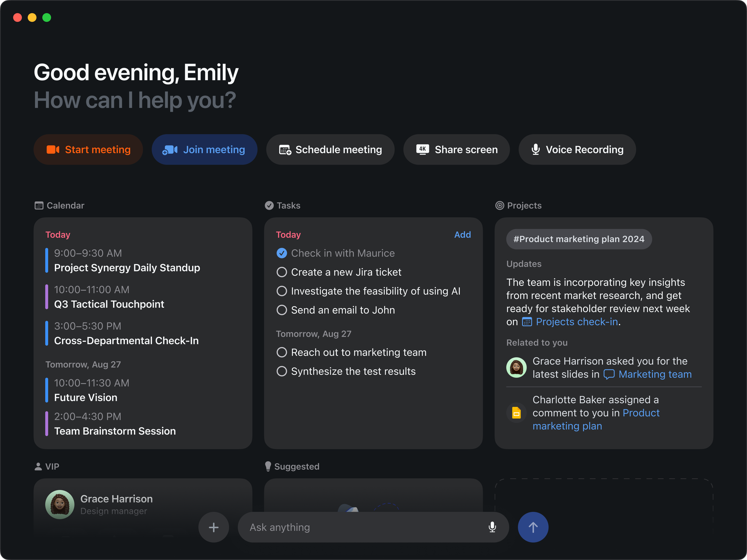This screenshot has height=560, width=747.
Task: Click the document icon next to Charlotte Baker's update
Action: click(x=516, y=412)
